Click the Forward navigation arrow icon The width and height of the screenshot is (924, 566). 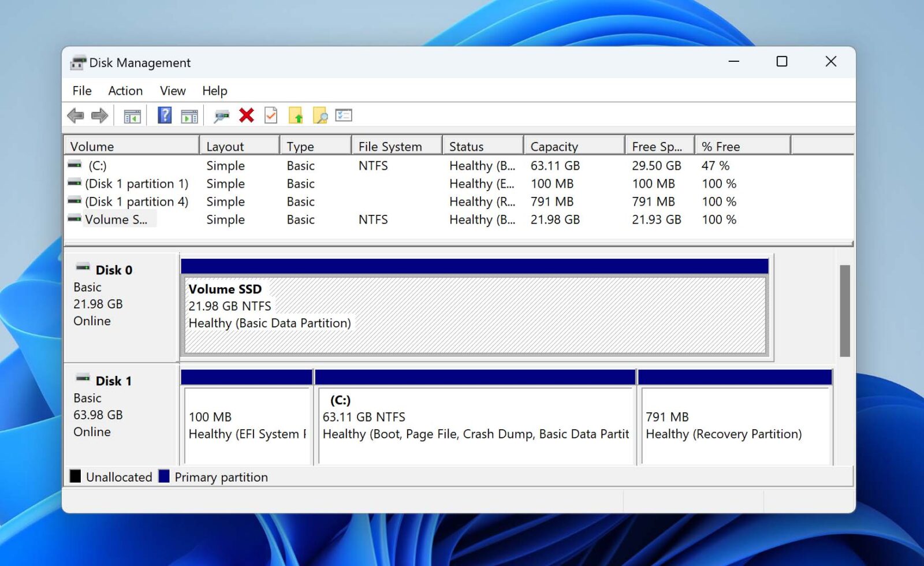coord(99,115)
